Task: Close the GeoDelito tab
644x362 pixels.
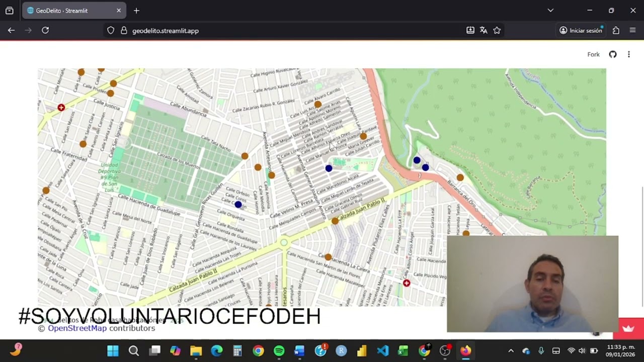Action: pyautogui.click(x=119, y=11)
